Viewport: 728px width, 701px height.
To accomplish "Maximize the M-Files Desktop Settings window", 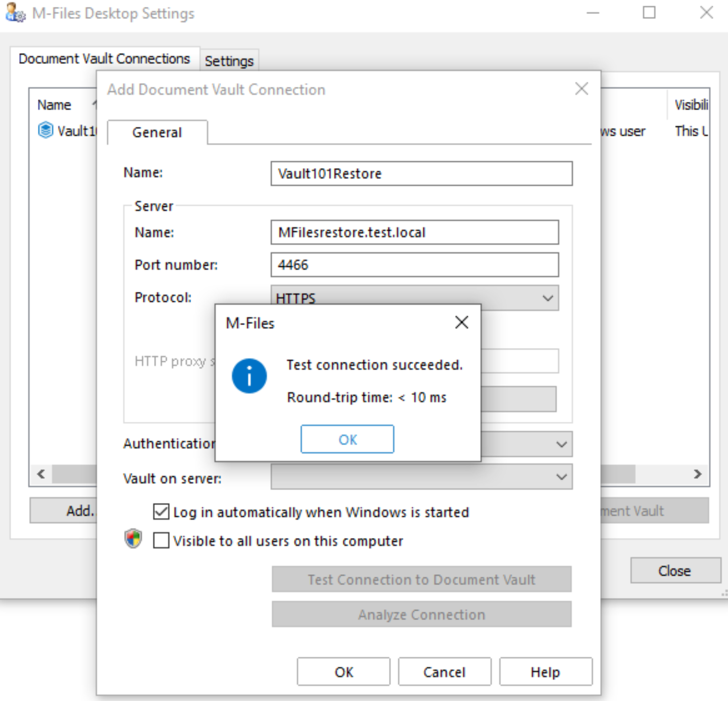I will pos(649,13).
